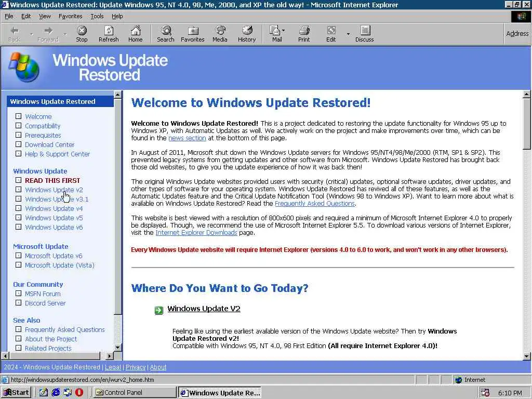Click the Forward toolbar button
The width and height of the screenshot is (532, 399).
pos(48,34)
